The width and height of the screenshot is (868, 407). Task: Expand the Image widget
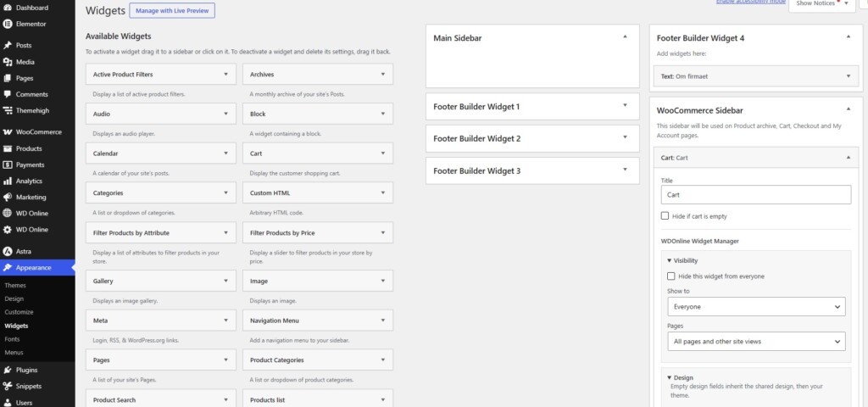[382, 281]
